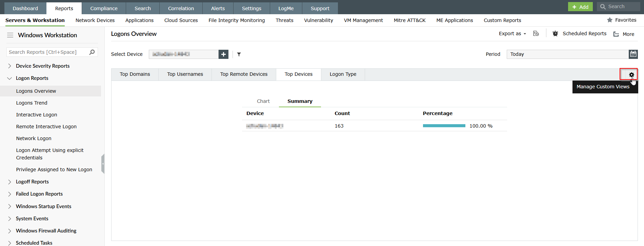Screen dimensions: 644x246
Task: Click the add device plus icon
Action: tap(223, 54)
